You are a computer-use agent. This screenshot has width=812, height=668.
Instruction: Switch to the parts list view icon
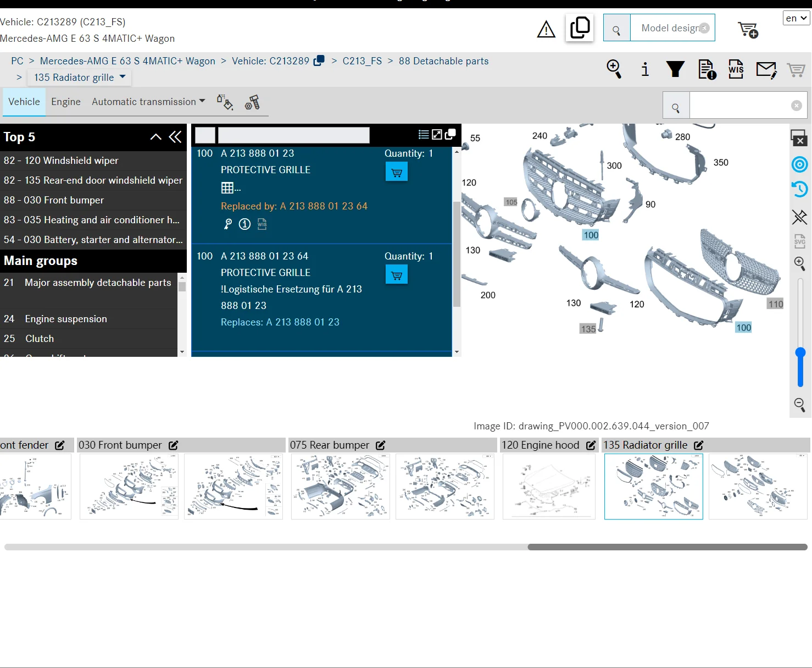point(424,134)
